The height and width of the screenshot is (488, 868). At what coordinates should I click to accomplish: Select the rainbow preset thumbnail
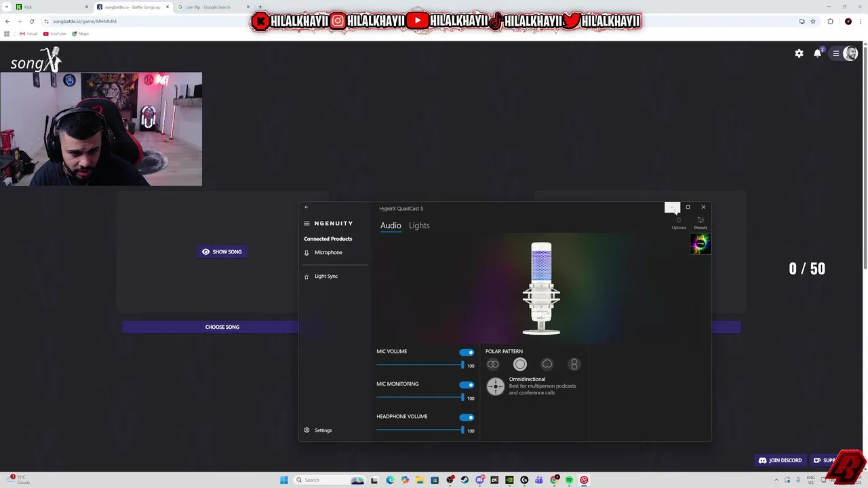[700, 244]
